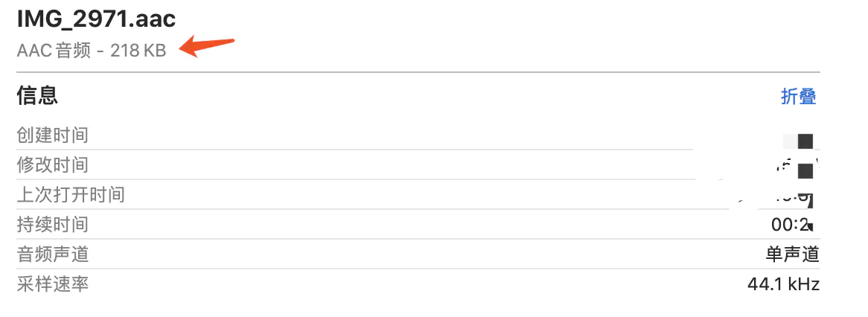Click the 00:2 duration value
This screenshot has width=868, height=317.
pyautogui.click(x=794, y=225)
